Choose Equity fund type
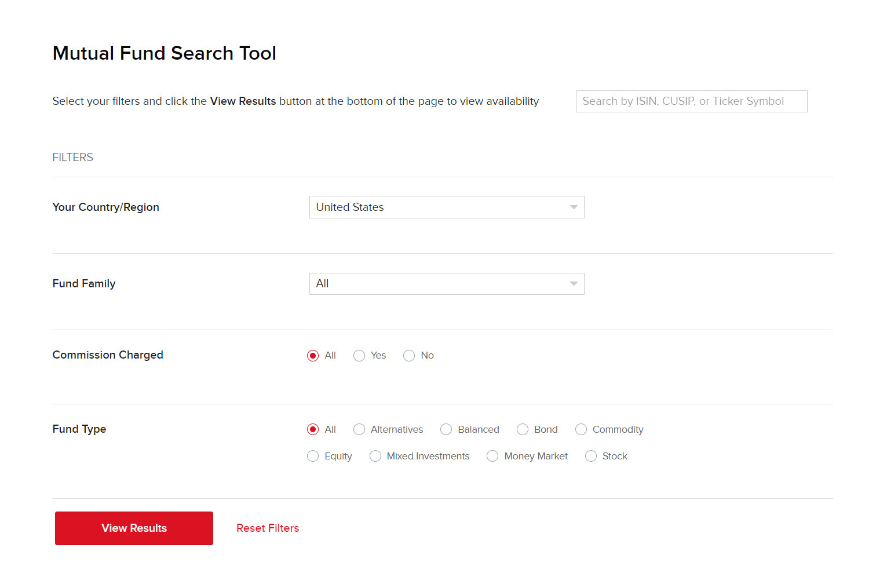Image resolution: width=876 pixels, height=588 pixels. (313, 456)
